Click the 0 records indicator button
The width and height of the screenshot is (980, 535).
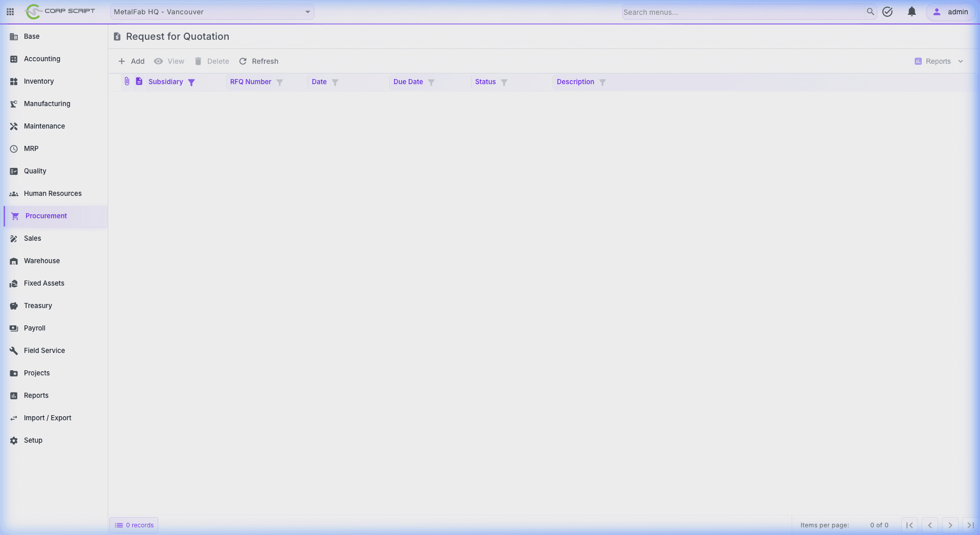click(134, 525)
